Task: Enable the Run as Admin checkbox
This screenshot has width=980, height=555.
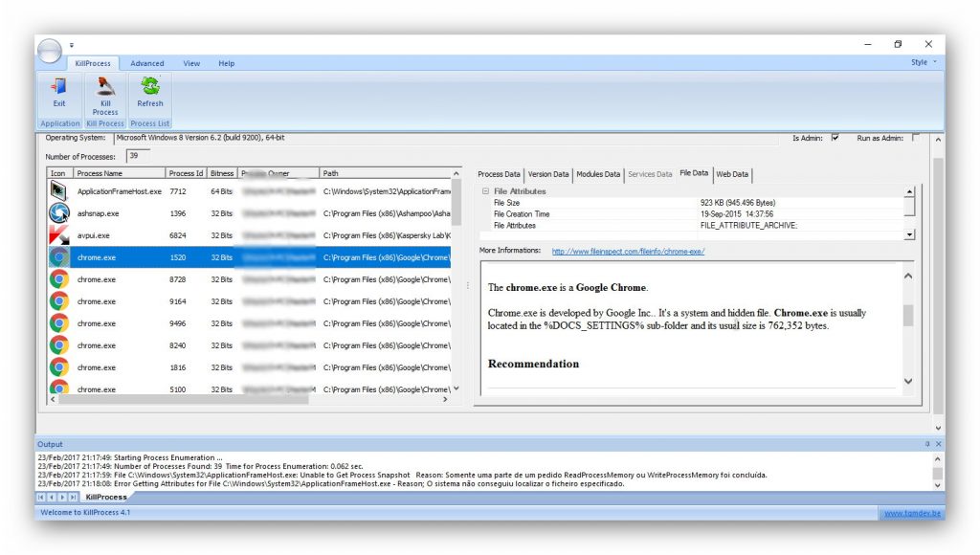Action: [914, 137]
